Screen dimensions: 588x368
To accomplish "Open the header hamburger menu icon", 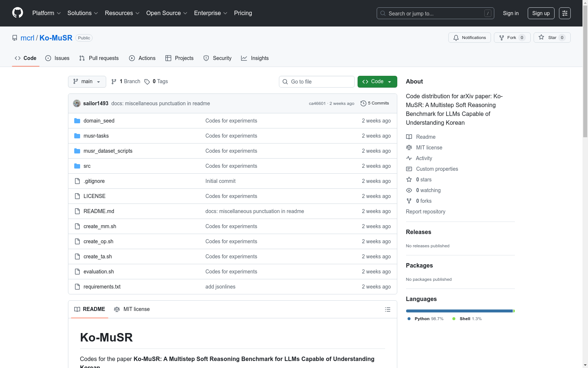I will [565, 13].
